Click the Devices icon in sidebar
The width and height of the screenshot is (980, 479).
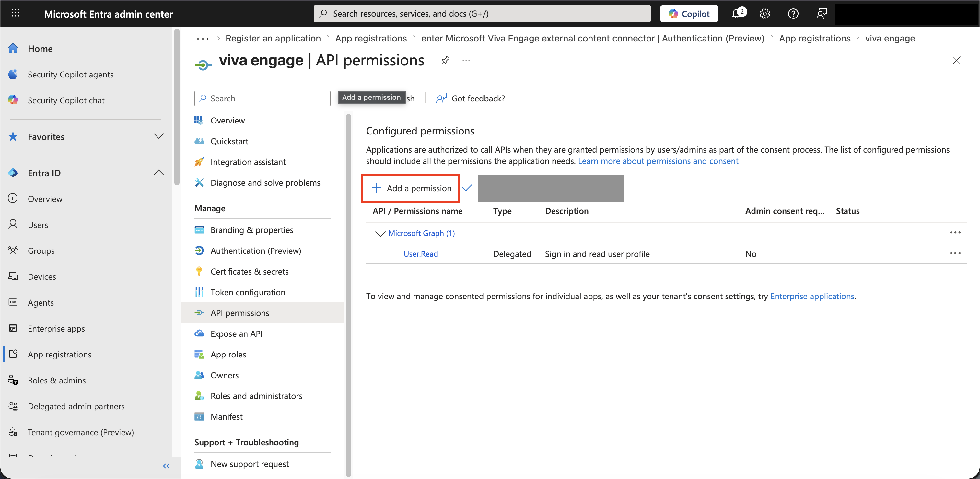[13, 276]
